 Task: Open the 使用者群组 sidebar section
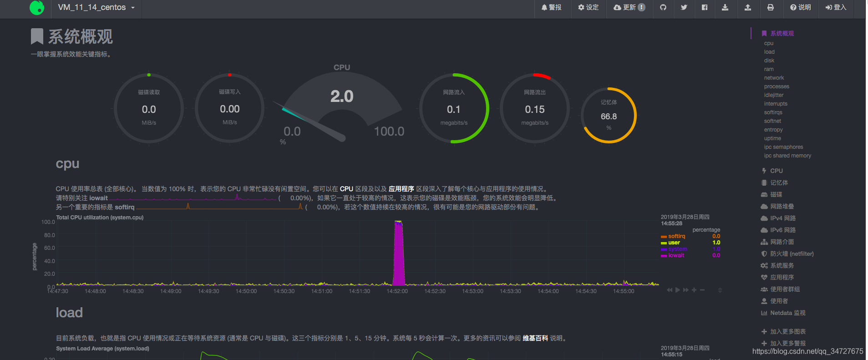[780, 289]
